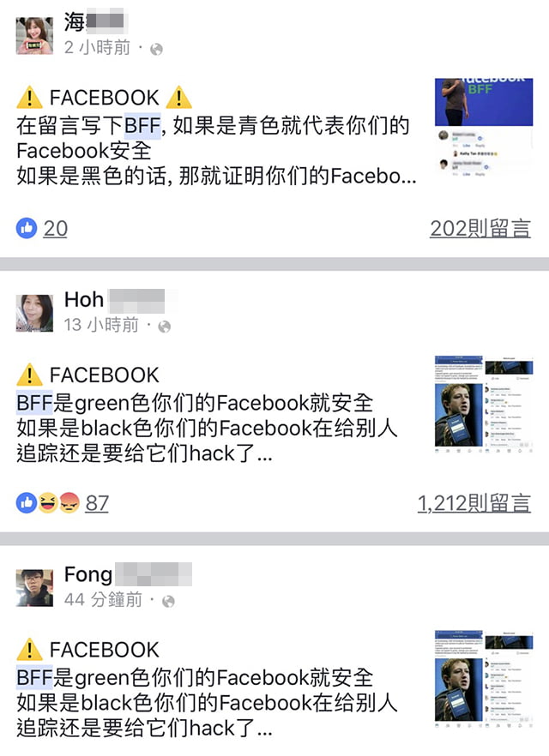
Task: Click like reaction icon on first post
Action: coord(27,228)
